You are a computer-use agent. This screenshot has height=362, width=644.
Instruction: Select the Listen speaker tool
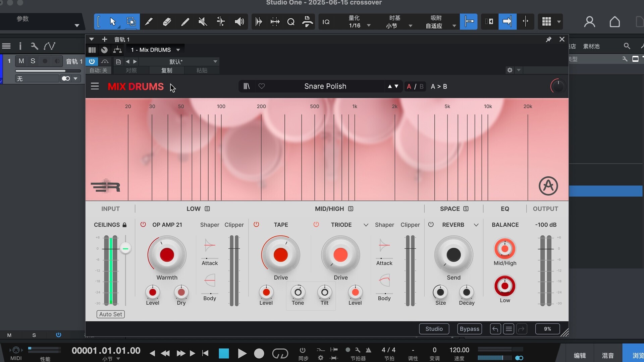(239, 22)
